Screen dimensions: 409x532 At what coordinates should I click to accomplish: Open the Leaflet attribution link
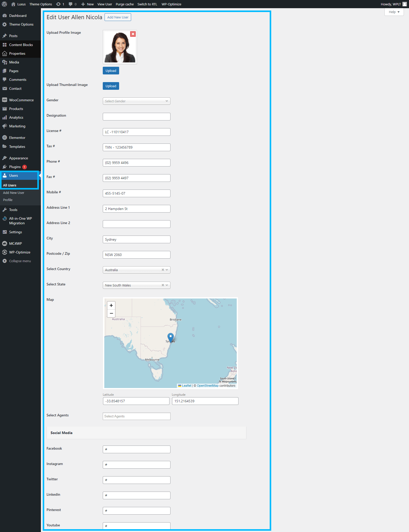[186, 386]
